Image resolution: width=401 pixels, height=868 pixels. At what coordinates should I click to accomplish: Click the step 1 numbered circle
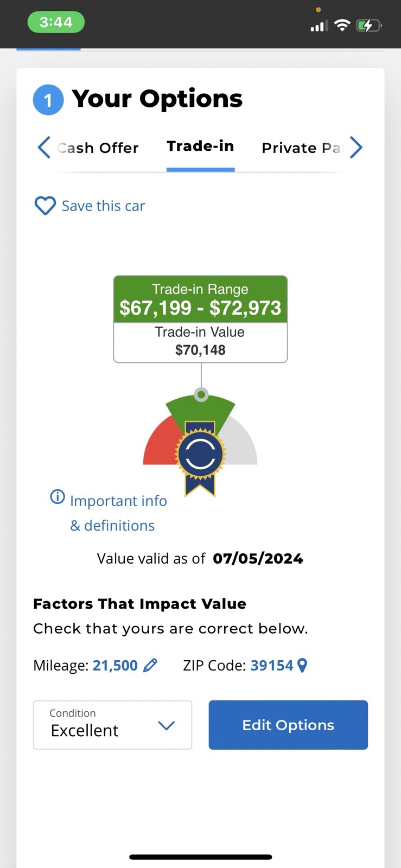[48, 100]
